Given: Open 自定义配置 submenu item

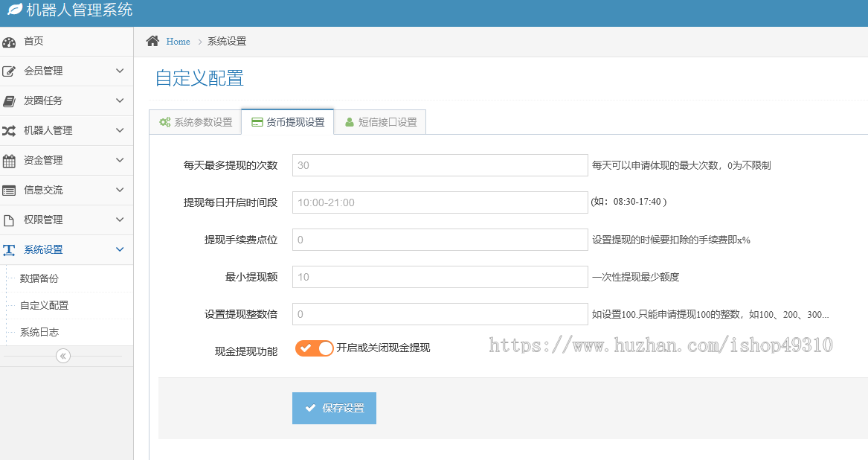Looking at the screenshot, I should (x=45, y=305).
